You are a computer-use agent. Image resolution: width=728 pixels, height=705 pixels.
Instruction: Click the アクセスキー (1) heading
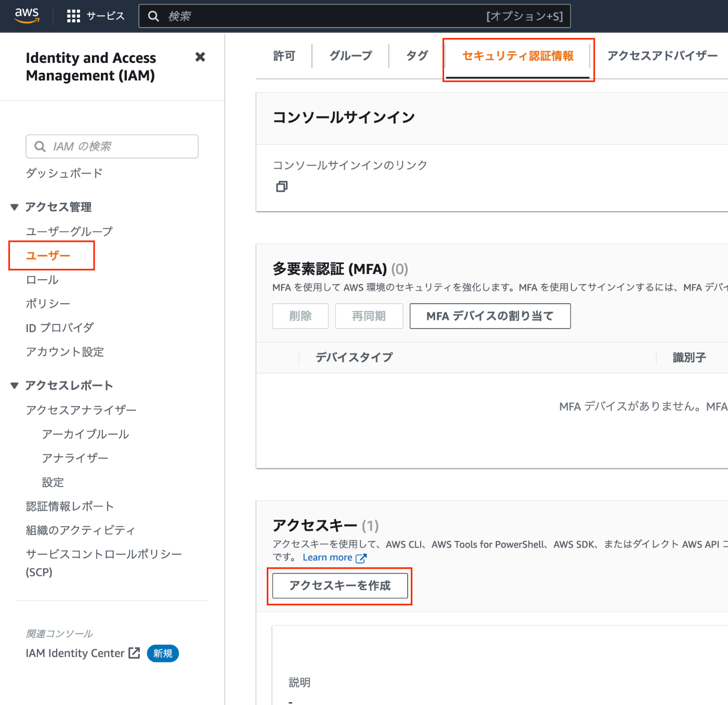326,526
